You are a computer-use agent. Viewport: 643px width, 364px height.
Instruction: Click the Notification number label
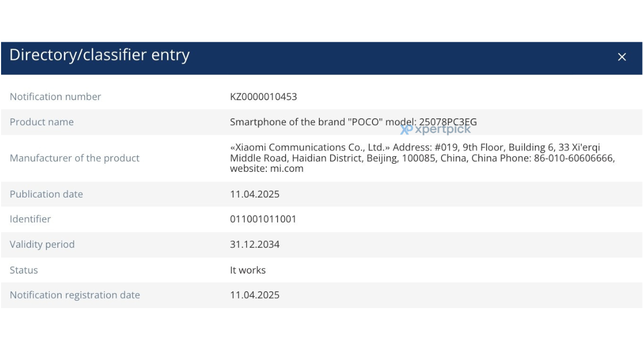55,97
